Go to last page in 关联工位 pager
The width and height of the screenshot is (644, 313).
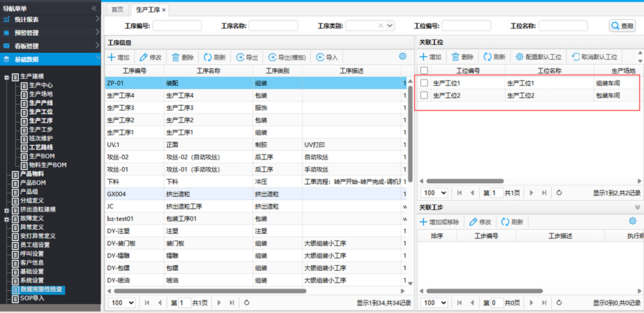545,192
